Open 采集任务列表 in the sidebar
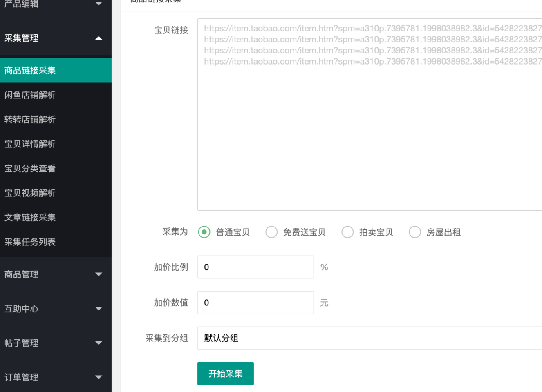The height and width of the screenshot is (392, 542). (x=56, y=242)
